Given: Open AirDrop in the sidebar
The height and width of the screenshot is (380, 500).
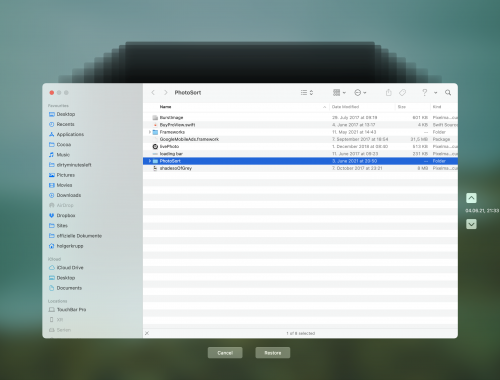Looking at the screenshot, I should [65, 205].
